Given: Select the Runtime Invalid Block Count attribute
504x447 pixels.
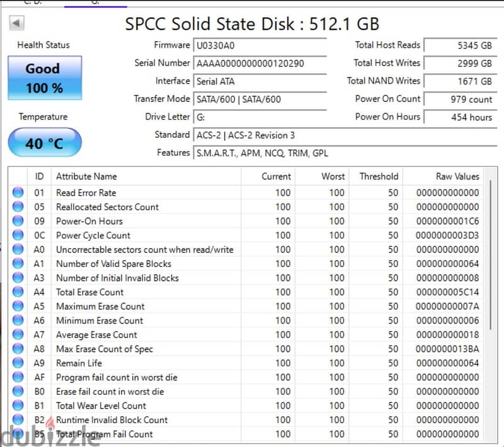Looking at the screenshot, I should (x=112, y=420).
